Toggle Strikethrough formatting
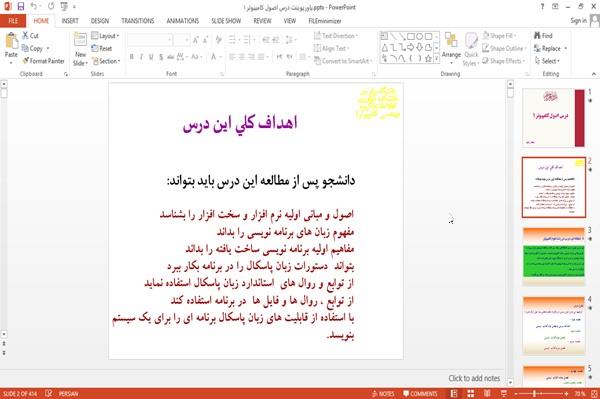This screenshot has height=399, width=600. [171, 57]
